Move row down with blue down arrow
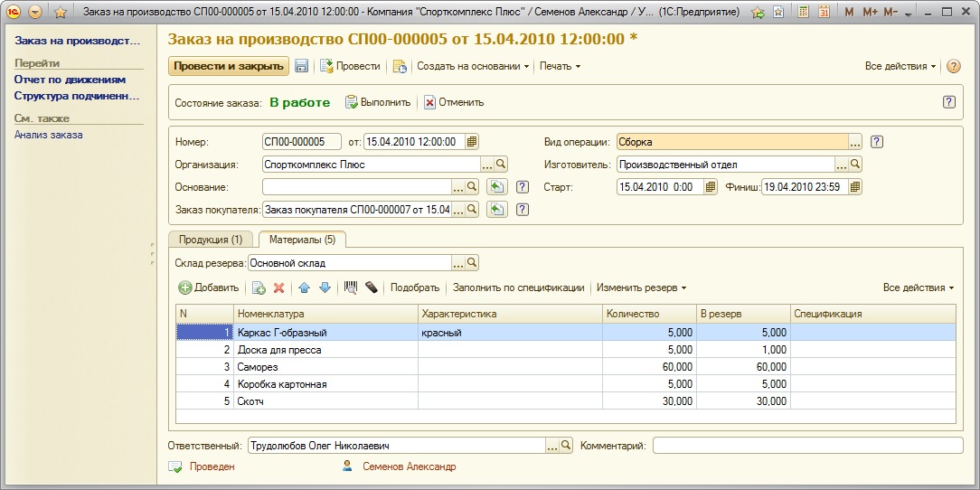Image resolution: width=980 pixels, height=490 pixels. tap(325, 287)
